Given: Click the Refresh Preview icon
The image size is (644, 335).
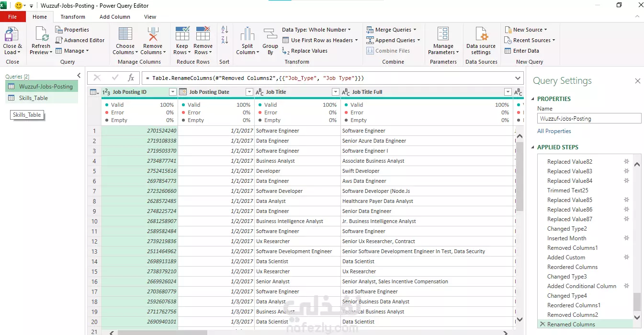Looking at the screenshot, I should (41, 34).
